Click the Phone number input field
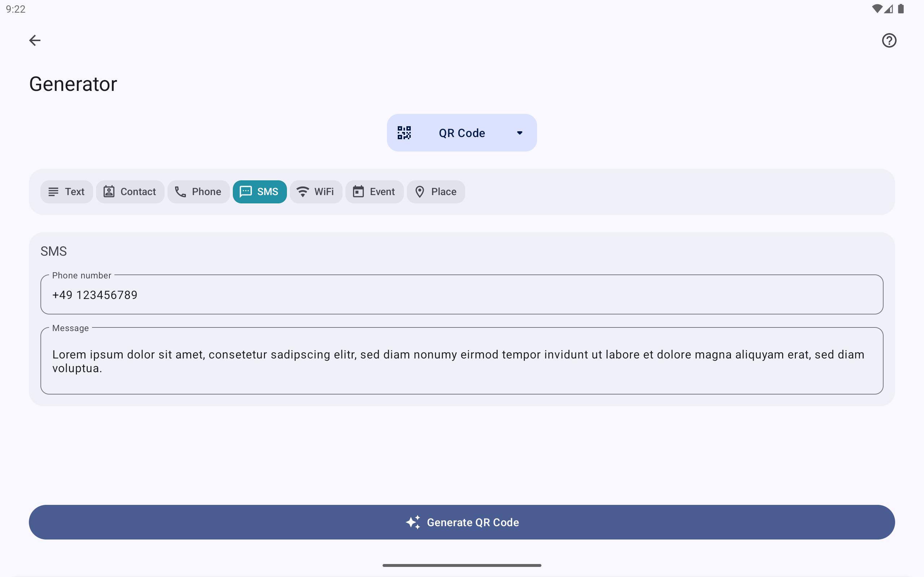924x577 pixels. [x=462, y=295]
